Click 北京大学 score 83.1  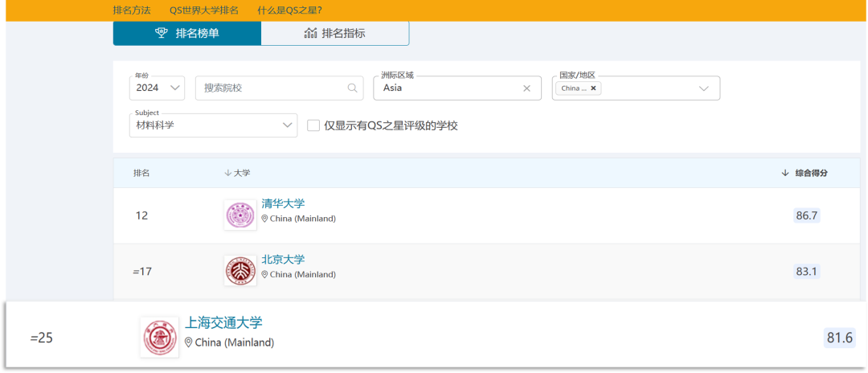(x=807, y=271)
